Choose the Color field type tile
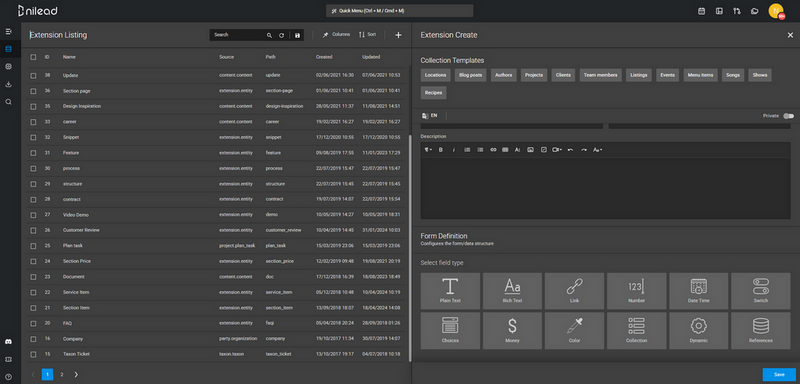The image size is (800, 384). tap(574, 330)
